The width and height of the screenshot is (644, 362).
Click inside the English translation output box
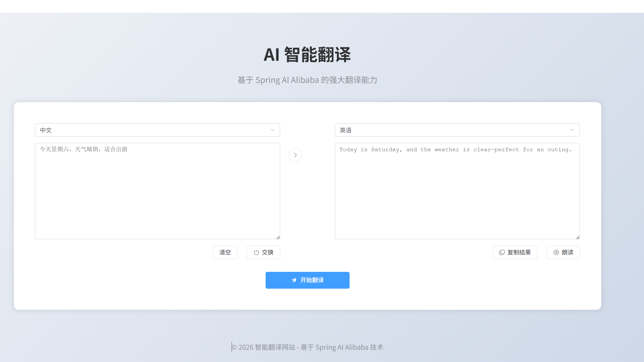(x=457, y=193)
